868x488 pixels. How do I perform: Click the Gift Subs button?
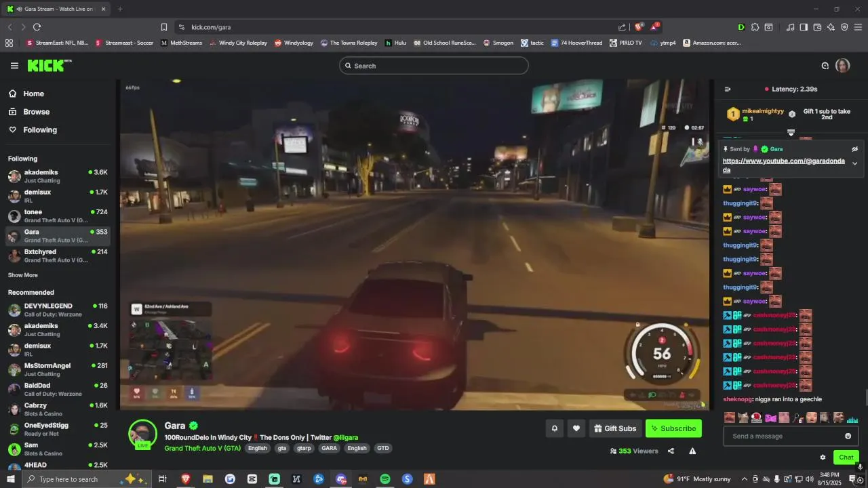tap(615, 428)
